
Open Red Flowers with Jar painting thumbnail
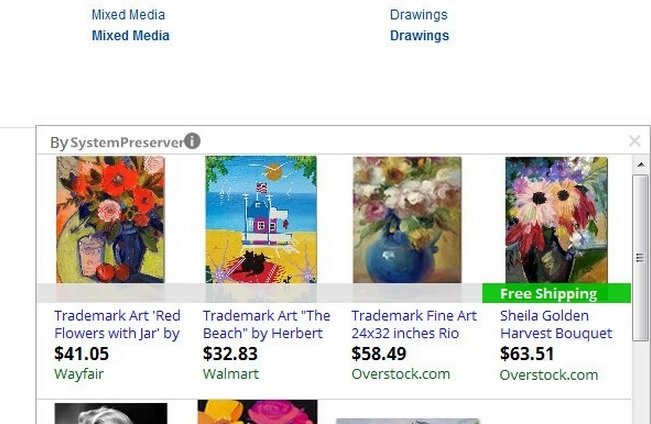point(110,220)
